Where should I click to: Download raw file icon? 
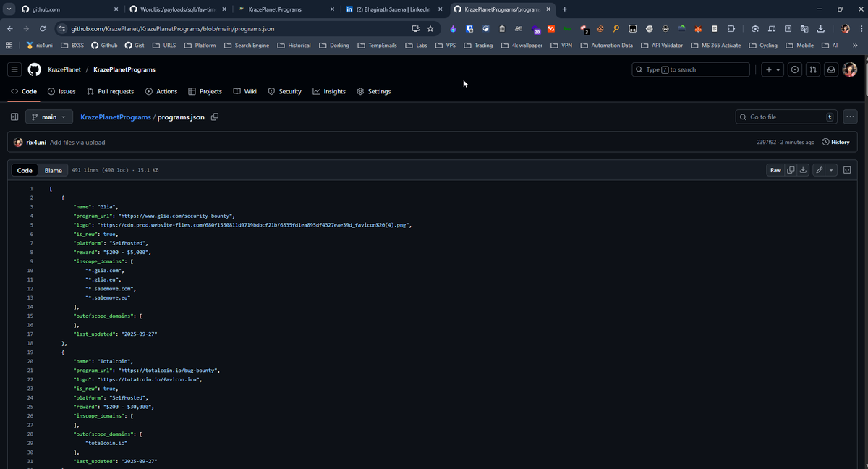pyautogui.click(x=803, y=170)
